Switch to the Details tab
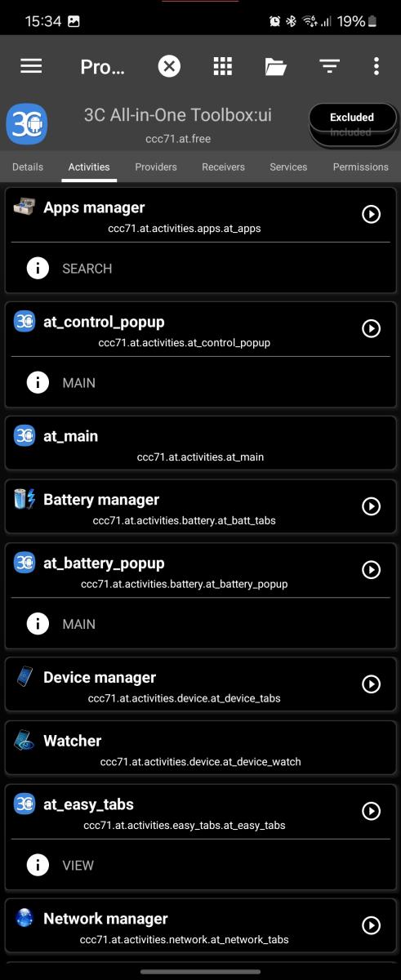Image resolution: width=401 pixels, height=980 pixels. click(x=28, y=167)
